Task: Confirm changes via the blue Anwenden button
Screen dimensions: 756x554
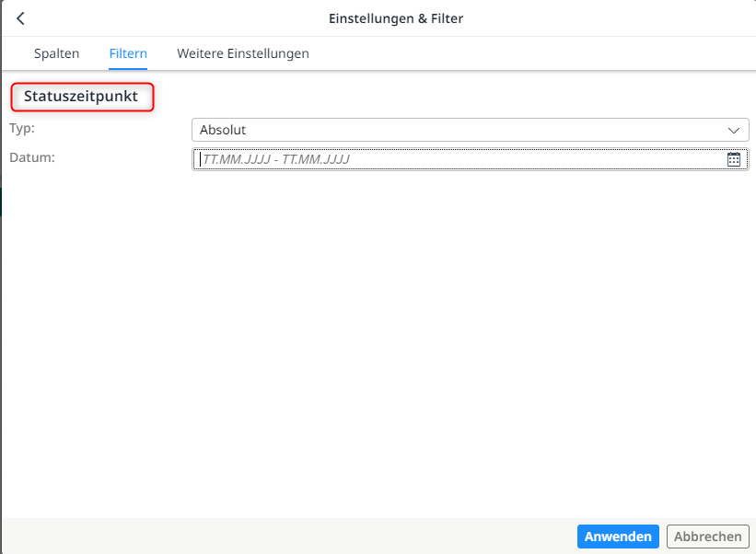Action: point(618,537)
